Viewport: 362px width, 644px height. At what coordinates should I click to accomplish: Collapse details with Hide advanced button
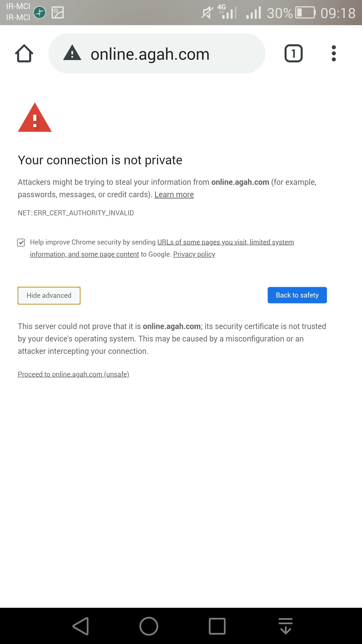click(x=49, y=296)
